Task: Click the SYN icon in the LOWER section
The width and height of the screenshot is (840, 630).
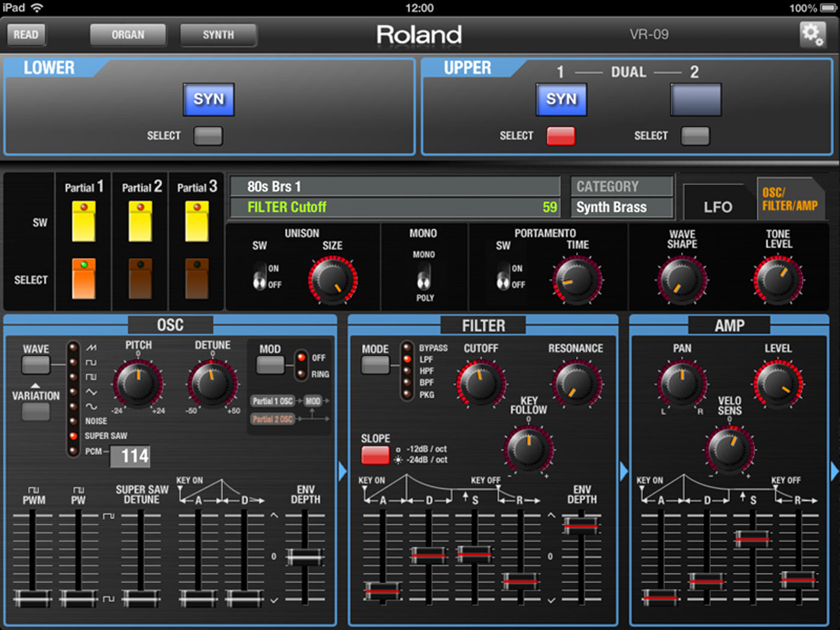Action: [x=208, y=99]
